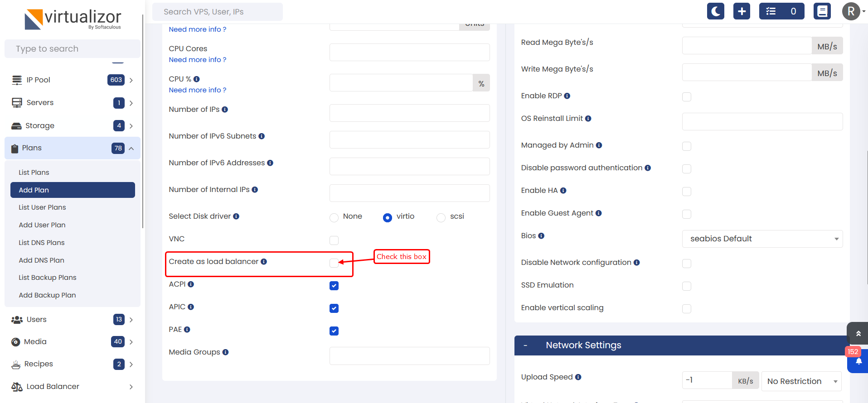Screen dimensions: 868x403
Task: Uncheck the PAE checkbox
Action: (x=334, y=331)
